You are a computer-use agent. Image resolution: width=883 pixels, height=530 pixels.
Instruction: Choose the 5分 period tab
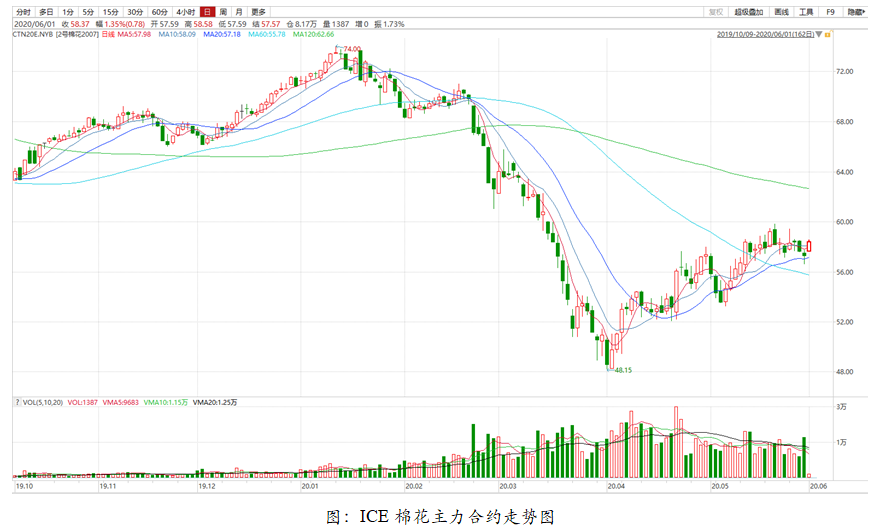point(88,12)
